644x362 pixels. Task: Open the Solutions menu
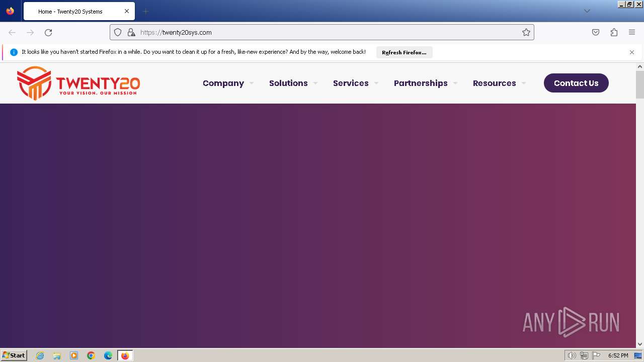click(288, 83)
